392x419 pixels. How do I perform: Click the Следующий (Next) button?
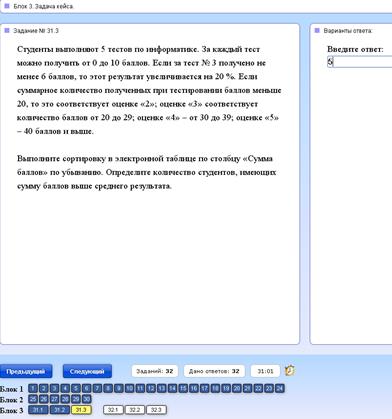[x=87, y=371]
